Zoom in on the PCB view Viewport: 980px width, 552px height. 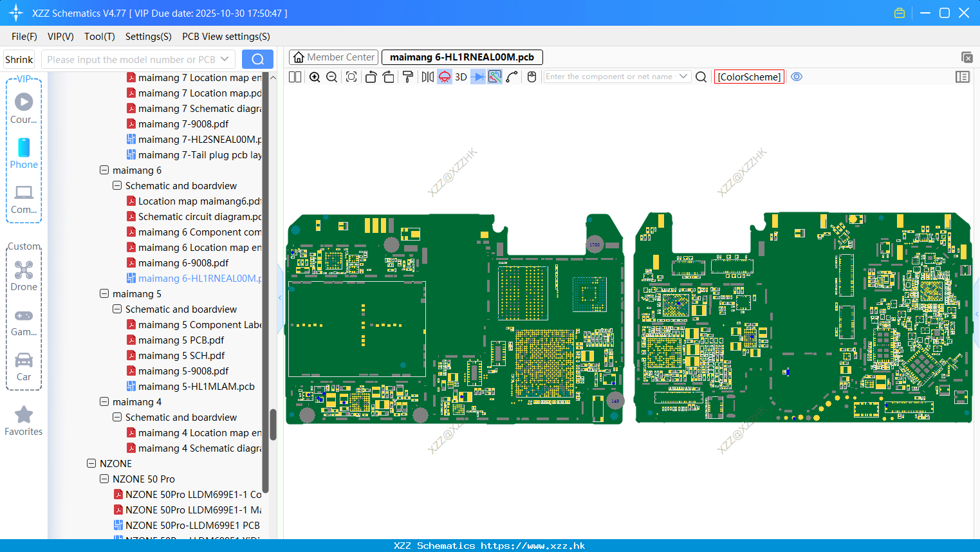point(315,77)
